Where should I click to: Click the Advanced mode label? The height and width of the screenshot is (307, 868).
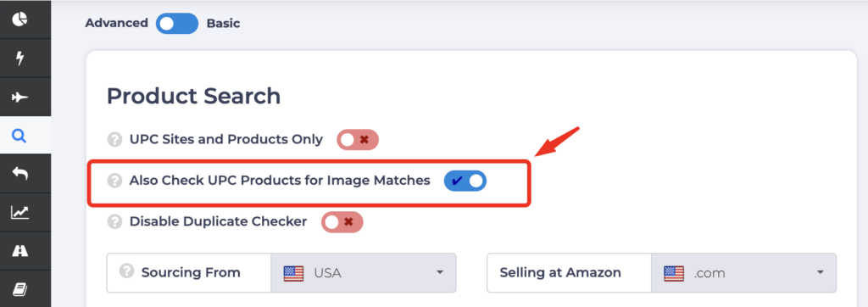pyautogui.click(x=116, y=23)
